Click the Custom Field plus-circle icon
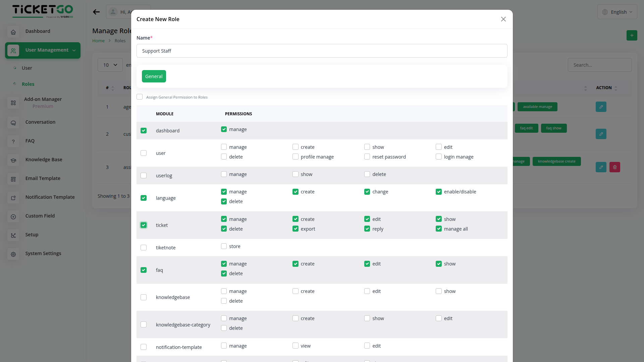644x362 pixels. tap(13, 217)
